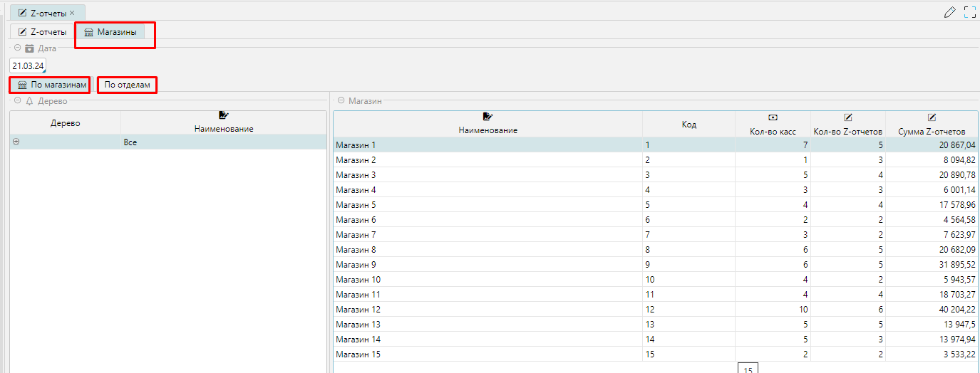Click the edit icon above Сумма Z-отчетов
Viewport: 980px width, 373px height.
tap(932, 117)
